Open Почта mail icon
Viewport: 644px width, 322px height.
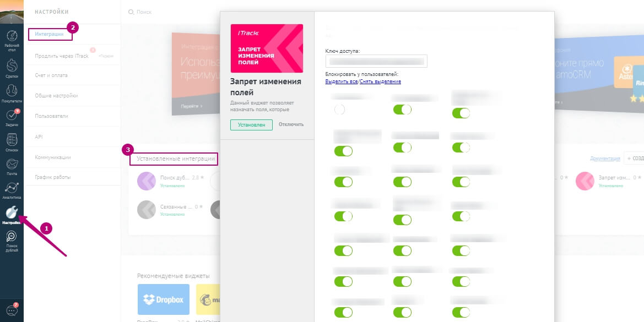(12, 165)
